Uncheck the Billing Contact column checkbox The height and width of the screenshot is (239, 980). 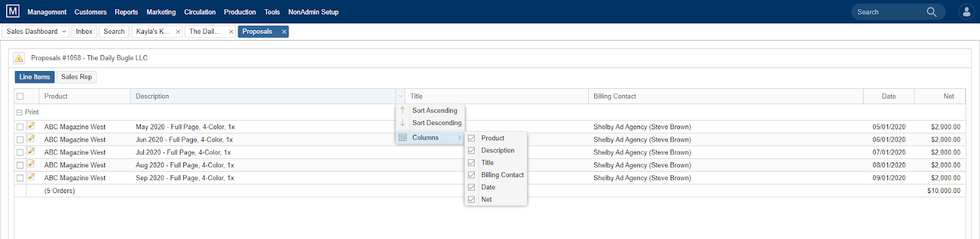coord(472,175)
